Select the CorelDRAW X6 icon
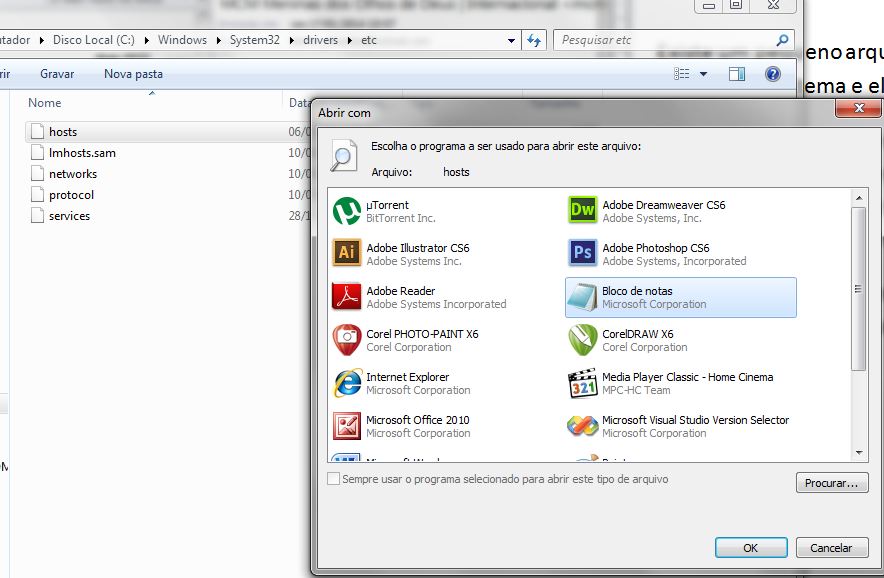The height and width of the screenshot is (578, 884). point(582,340)
